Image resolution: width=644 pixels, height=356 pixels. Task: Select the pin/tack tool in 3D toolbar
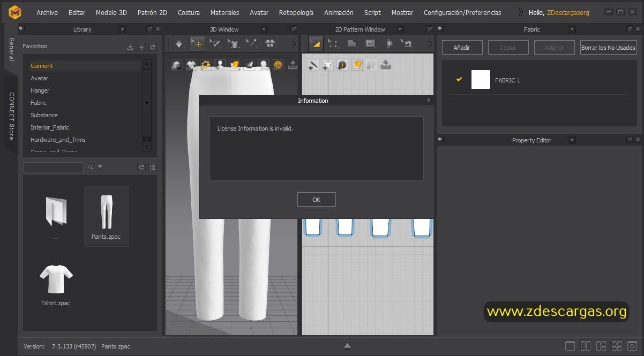[252, 44]
